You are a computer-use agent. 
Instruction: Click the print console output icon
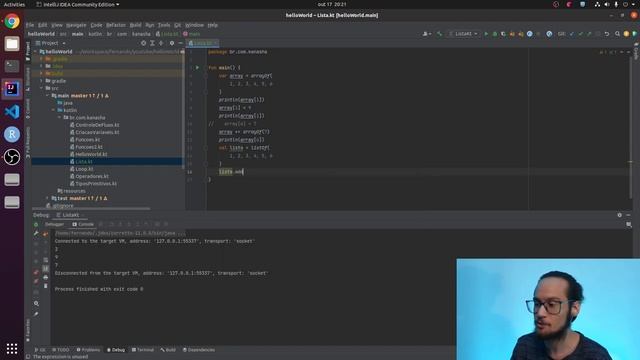45,278
